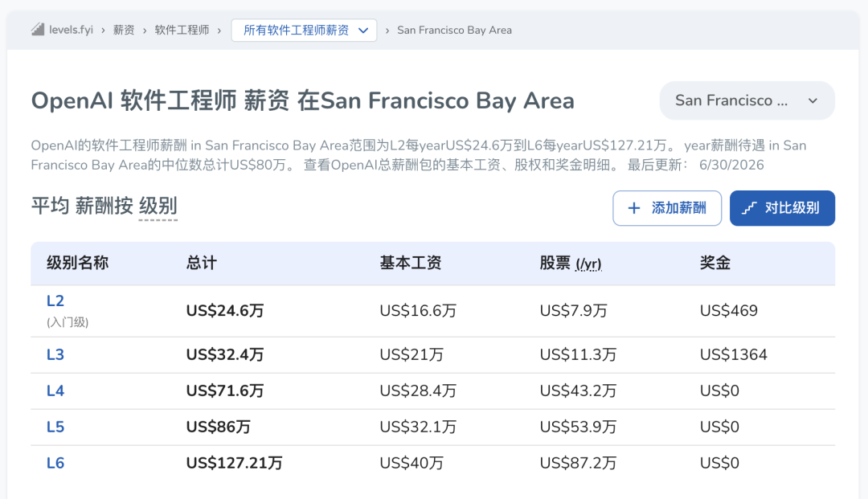Click the 对比级别 button

(782, 208)
